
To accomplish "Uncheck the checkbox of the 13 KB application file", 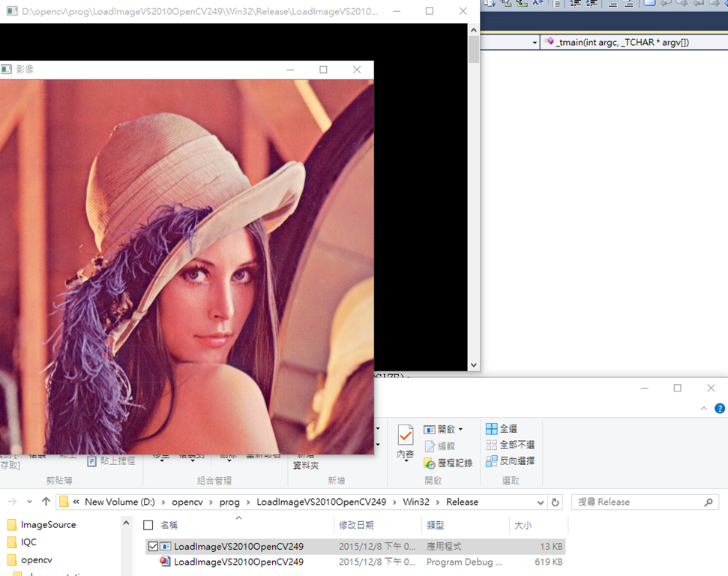I will (153, 546).
